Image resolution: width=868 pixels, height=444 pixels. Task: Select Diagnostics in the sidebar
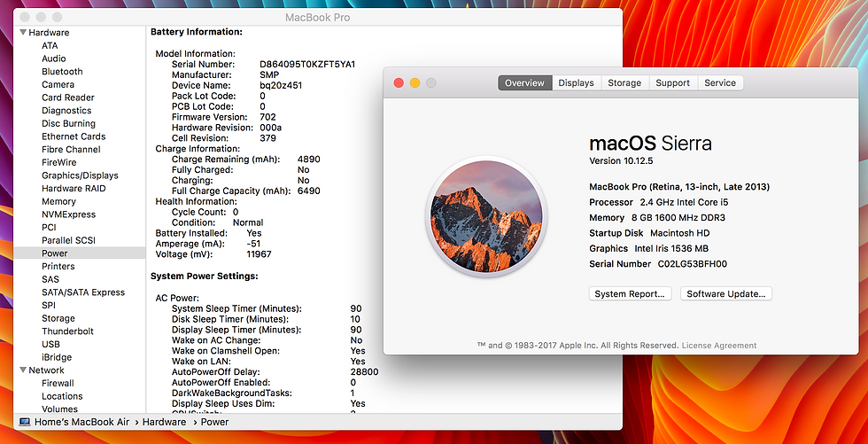(x=66, y=111)
